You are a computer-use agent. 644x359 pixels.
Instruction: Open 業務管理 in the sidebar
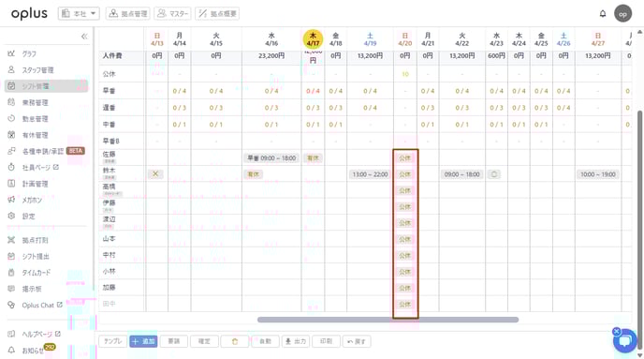pyautogui.click(x=36, y=102)
